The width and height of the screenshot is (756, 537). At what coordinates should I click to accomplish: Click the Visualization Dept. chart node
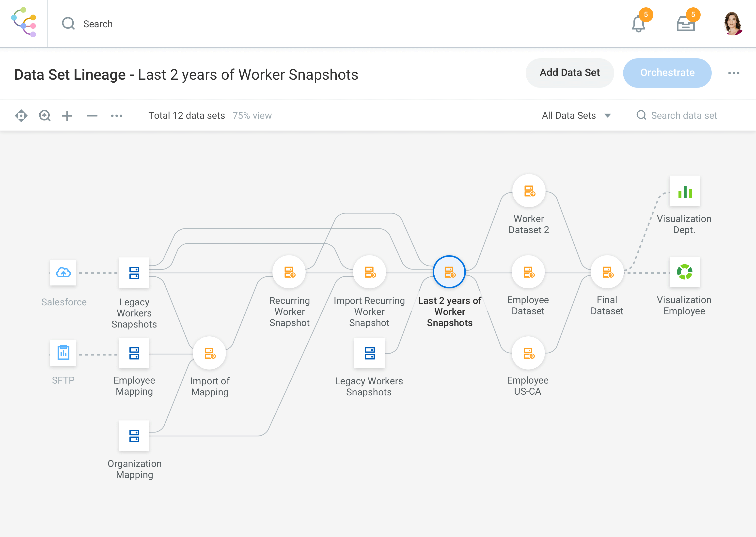685,191
